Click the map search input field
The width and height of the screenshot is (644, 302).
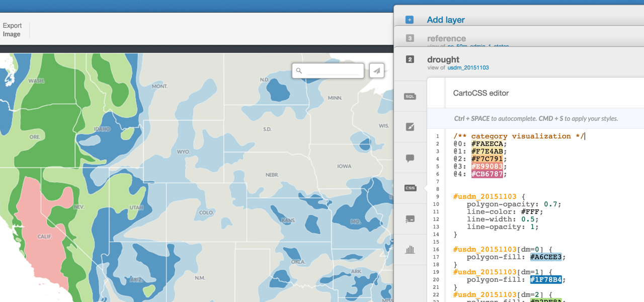click(x=335, y=71)
